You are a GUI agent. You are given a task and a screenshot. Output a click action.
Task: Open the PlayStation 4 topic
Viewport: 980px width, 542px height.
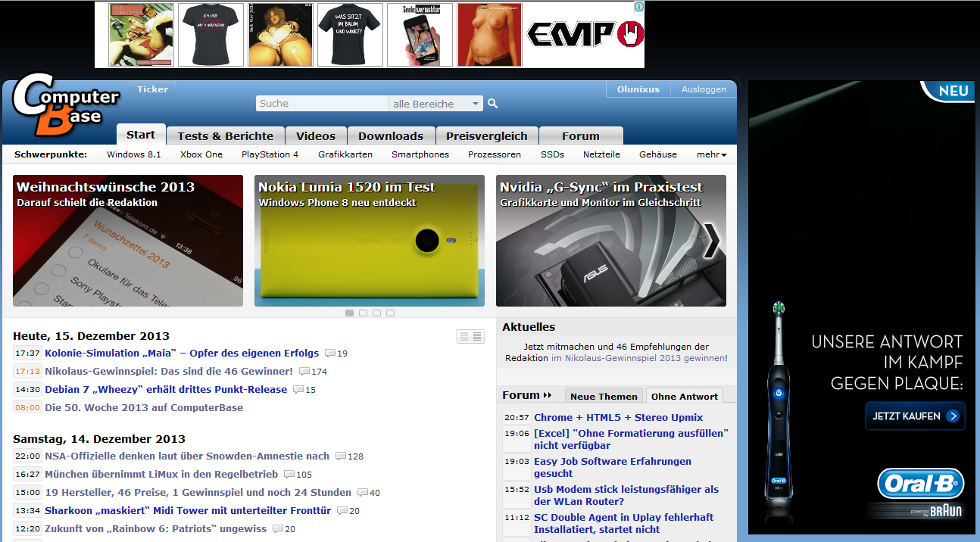pos(270,154)
